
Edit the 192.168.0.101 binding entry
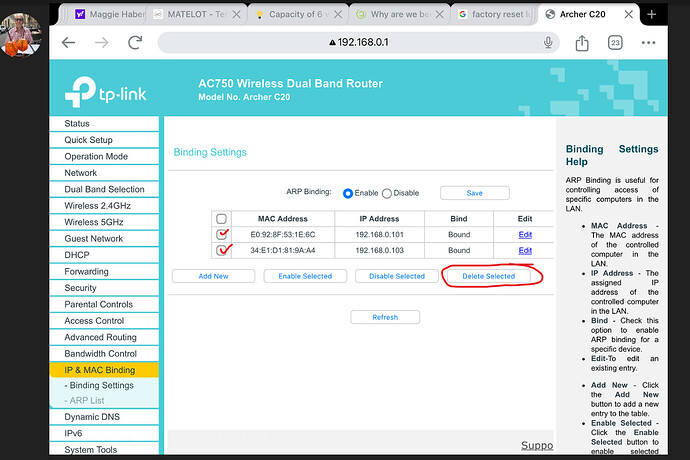(x=525, y=235)
